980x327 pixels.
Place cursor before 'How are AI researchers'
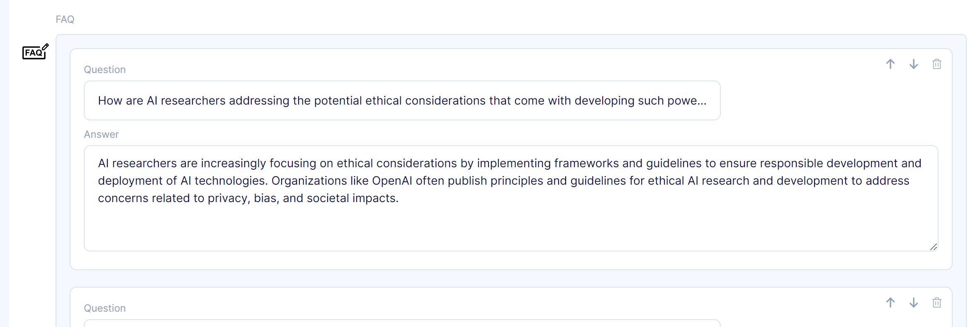[98, 101]
